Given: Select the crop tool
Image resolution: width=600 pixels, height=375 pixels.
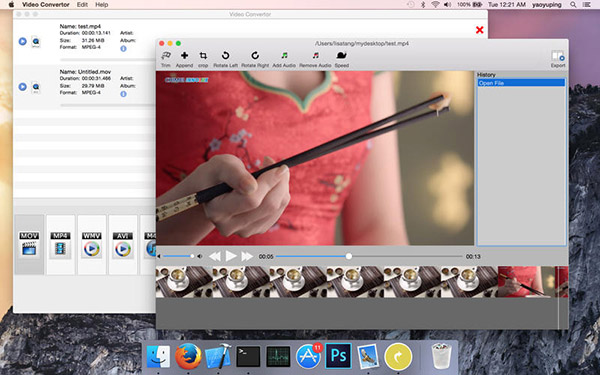Looking at the screenshot, I should [203, 56].
